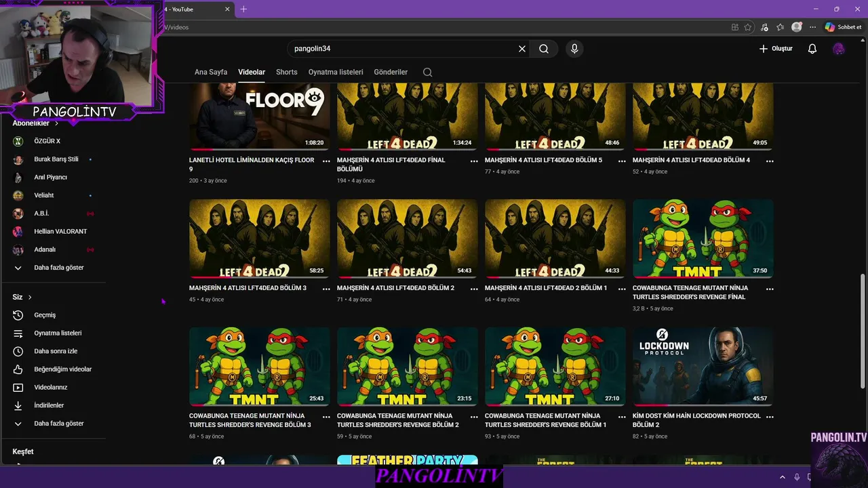Play the 37:50 TMNT final thumbnail

pyautogui.click(x=703, y=239)
